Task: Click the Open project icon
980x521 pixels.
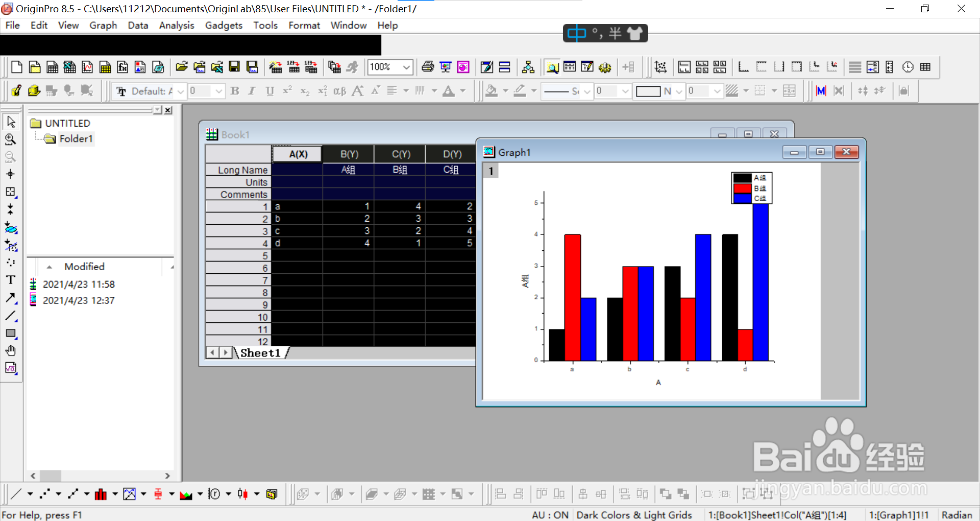Action: tap(182, 67)
